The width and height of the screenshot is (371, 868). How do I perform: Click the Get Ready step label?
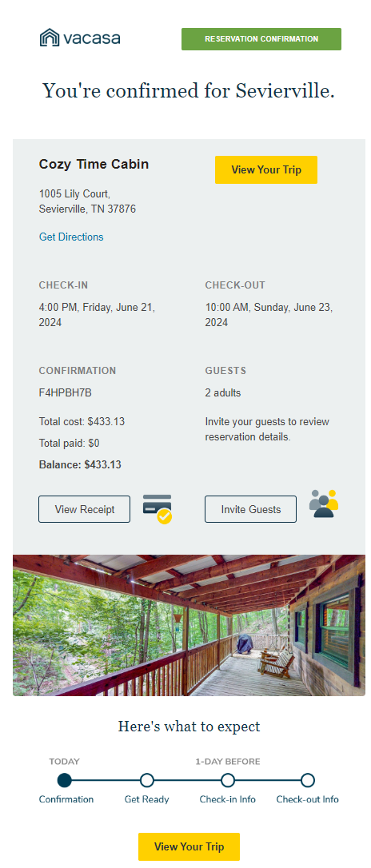click(x=147, y=799)
